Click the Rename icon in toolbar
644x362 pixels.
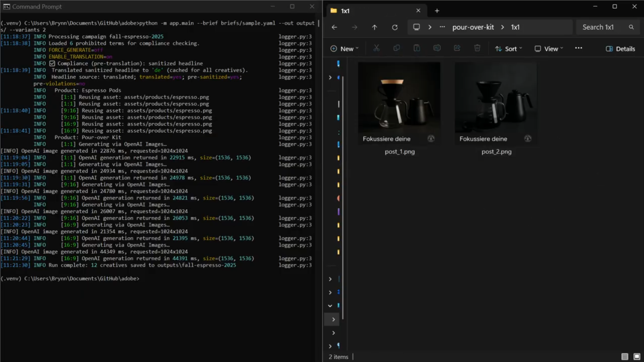[437, 48]
